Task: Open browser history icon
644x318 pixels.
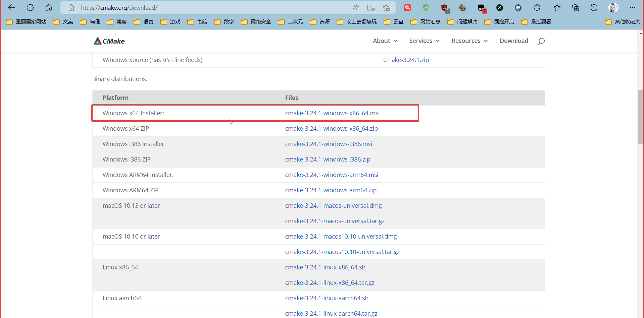Action: pyautogui.click(x=594, y=7)
